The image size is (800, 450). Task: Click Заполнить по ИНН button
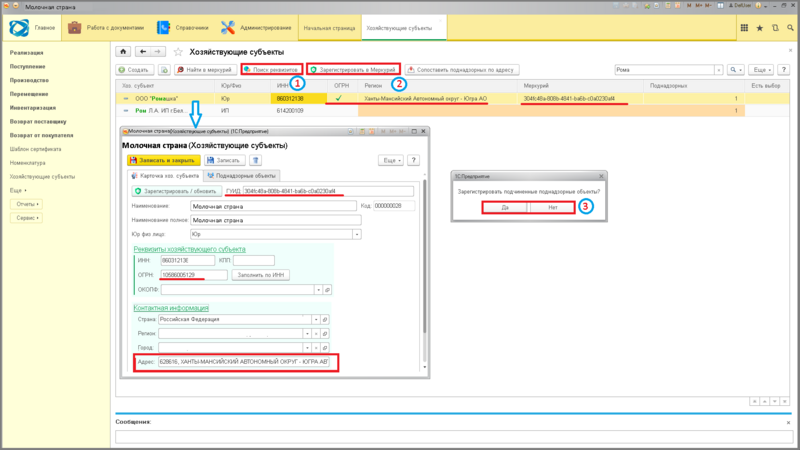tap(261, 275)
